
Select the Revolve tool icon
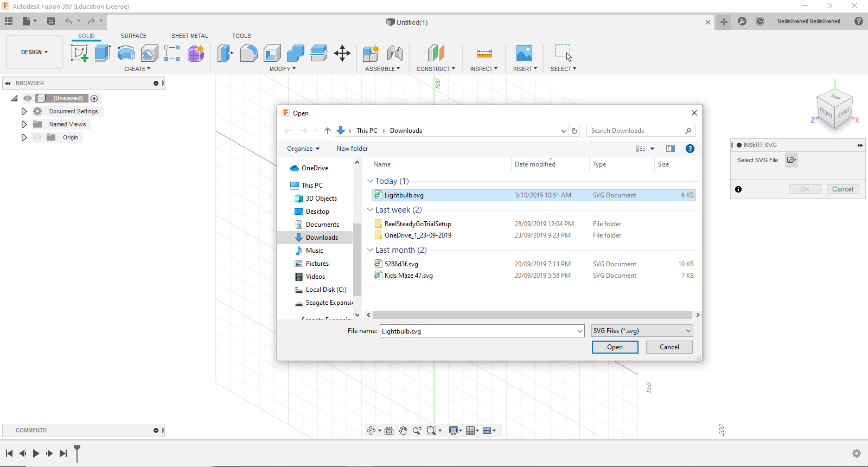(126, 53)
